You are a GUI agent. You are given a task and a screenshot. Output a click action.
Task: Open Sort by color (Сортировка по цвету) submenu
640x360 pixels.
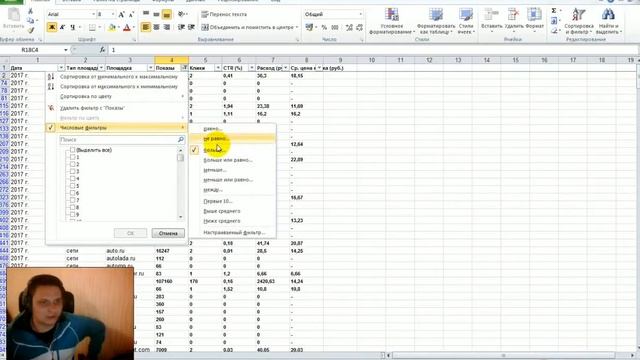click(x=116, y=97)
